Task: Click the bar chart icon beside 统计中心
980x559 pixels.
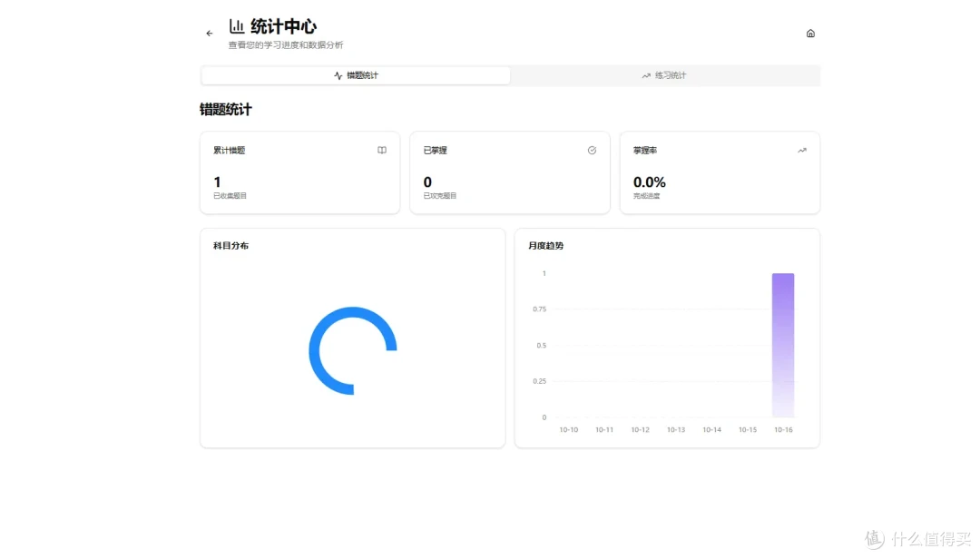Action: (237, 26)
